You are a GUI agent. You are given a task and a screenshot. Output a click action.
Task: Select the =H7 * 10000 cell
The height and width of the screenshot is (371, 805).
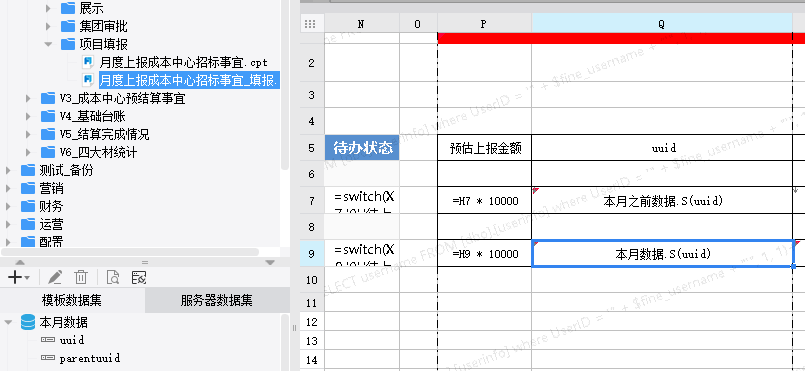pos(485,201)
